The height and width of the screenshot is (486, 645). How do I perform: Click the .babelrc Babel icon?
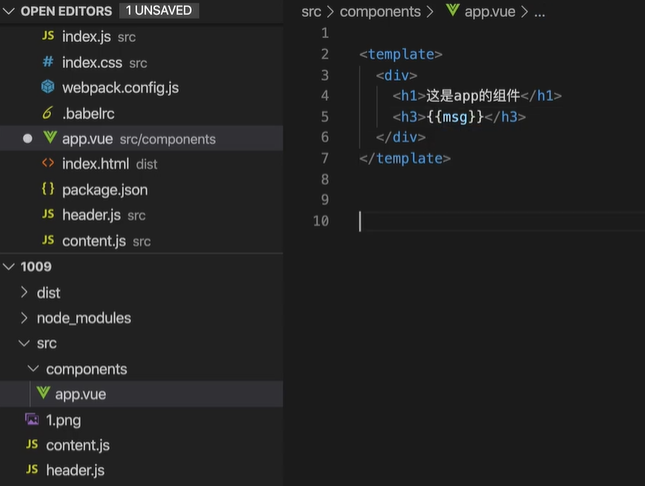tap(48, 113)
